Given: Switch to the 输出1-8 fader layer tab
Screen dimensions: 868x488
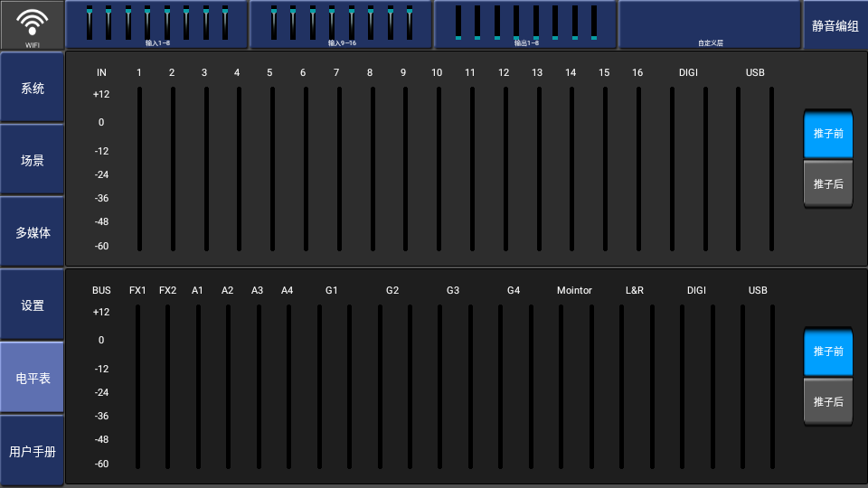Looking at the screenshot, I should [525, 25].
